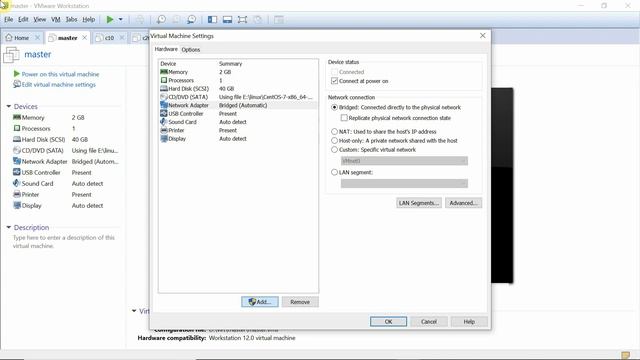Click Memory icon in main window Devices panel

click(x=17, y=117)
